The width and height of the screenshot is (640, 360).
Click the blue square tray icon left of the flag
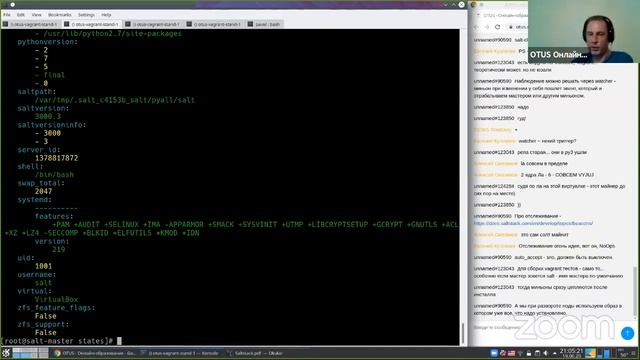[x=494, y=353]
